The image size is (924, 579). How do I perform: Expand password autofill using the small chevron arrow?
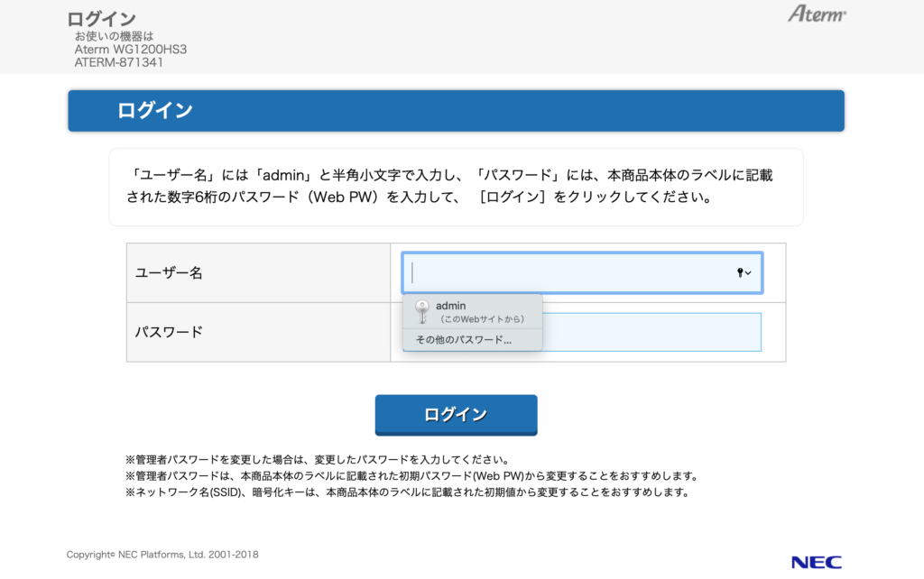point(749,273)
